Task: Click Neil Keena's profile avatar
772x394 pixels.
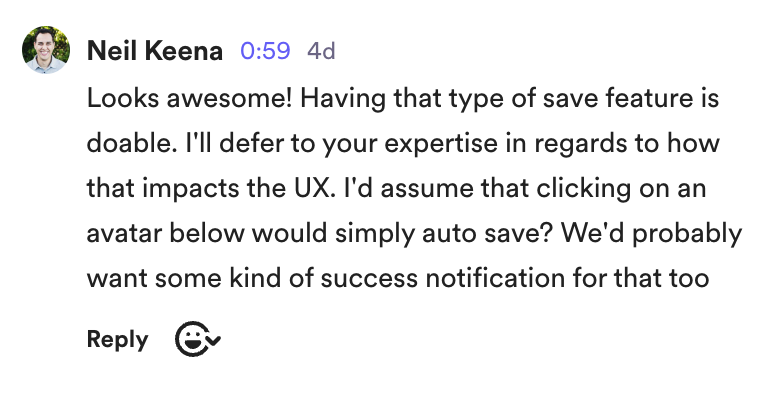Action: tap(46, 50)
